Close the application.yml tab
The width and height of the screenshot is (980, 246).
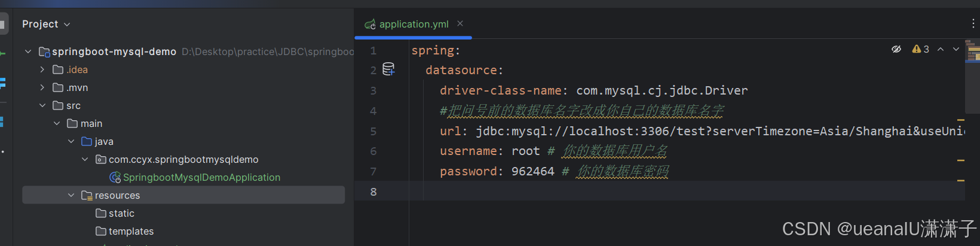(460, 23)
